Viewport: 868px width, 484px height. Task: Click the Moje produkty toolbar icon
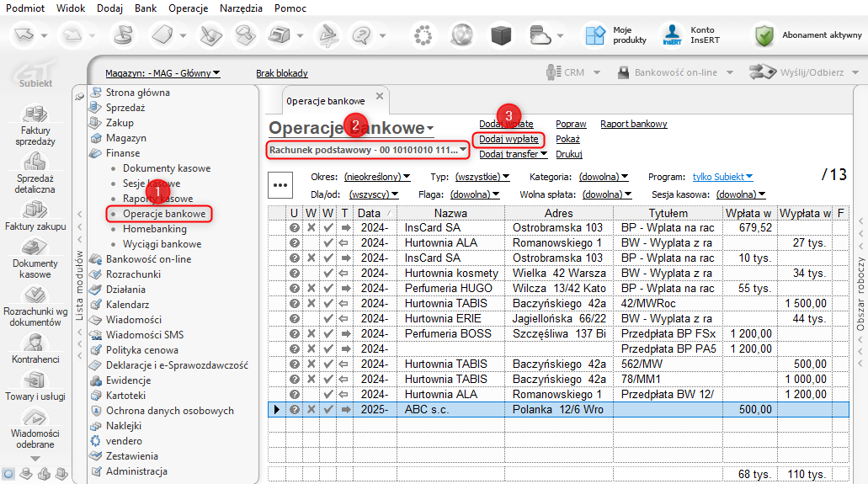[x=596, y=35]
